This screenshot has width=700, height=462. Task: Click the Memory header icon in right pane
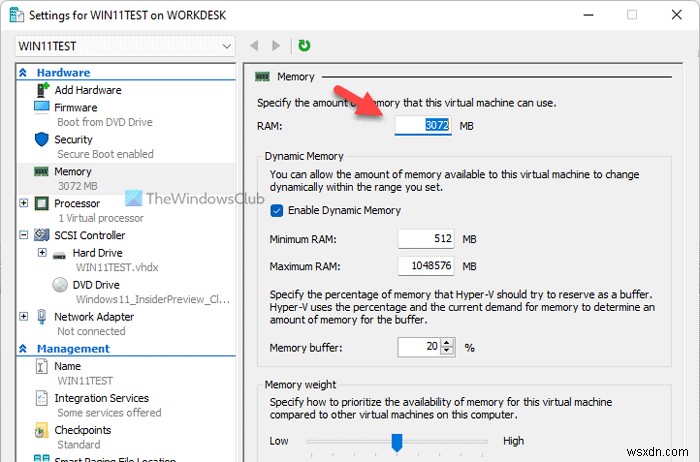click(262, 77)
